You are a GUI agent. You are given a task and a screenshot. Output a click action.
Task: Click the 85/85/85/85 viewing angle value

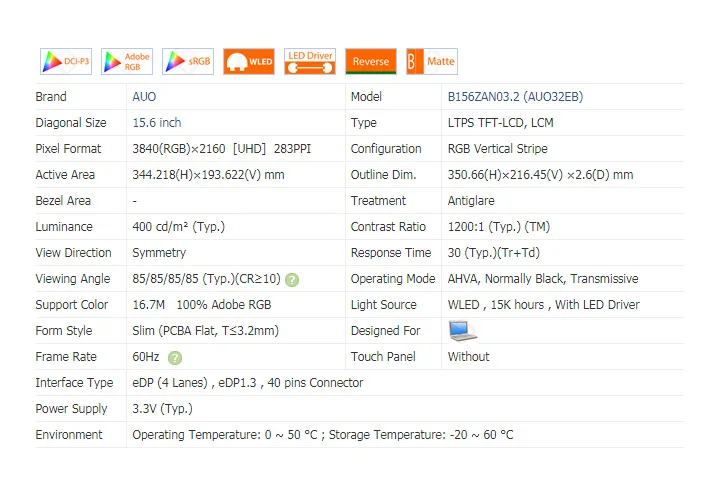206,279
